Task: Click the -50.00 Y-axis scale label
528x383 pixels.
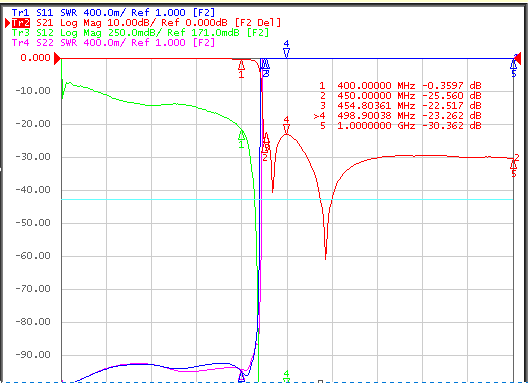Action: pos(33,223)
